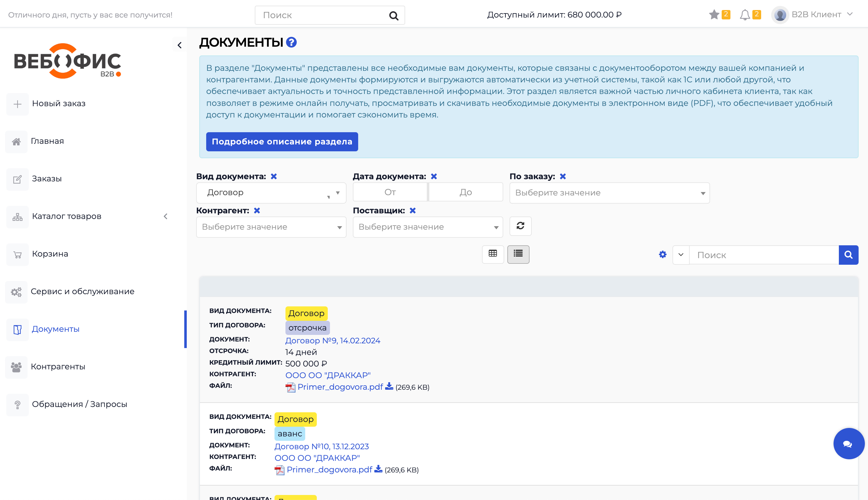Open the column settings gear
Image resolution: width=868 pixels, height=500 pixels.
click(662, 254)
